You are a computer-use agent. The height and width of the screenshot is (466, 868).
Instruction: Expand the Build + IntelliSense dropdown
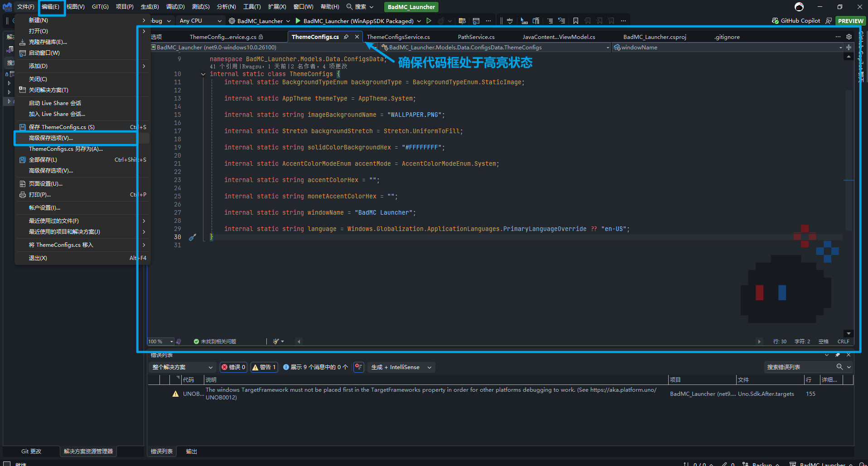point(401,367)
